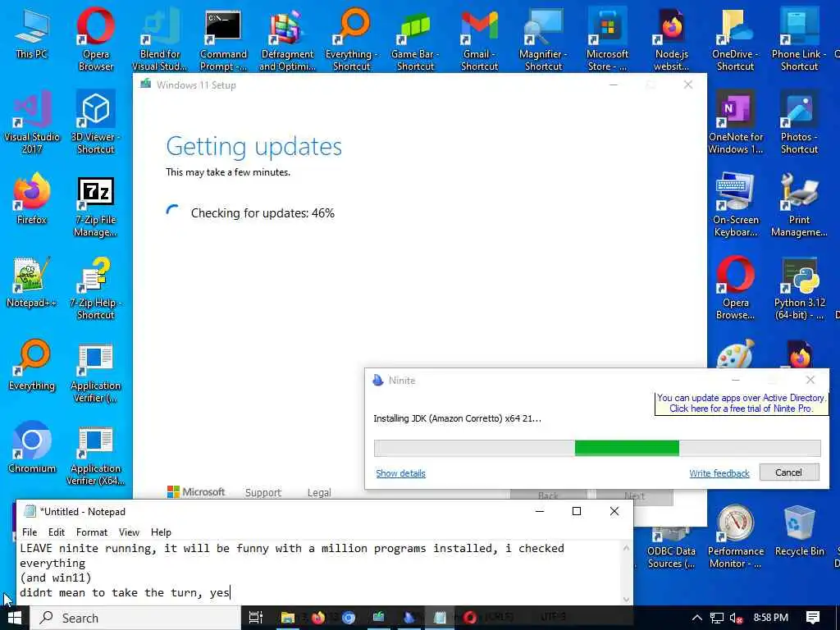The width and height of the screenshot is (840, 630).
Task: Select the Application Verifier (X64) icon
Action: (x=95, y=455)
